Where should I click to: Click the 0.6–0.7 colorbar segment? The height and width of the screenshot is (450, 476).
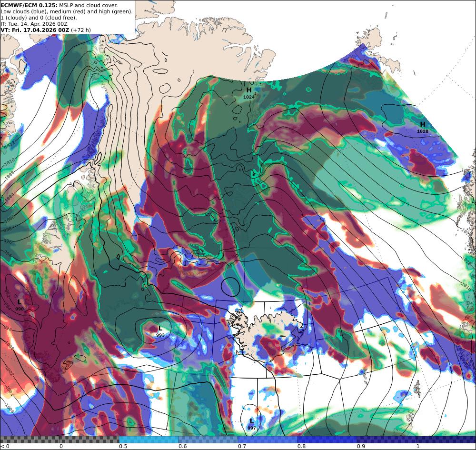point(208,440)
